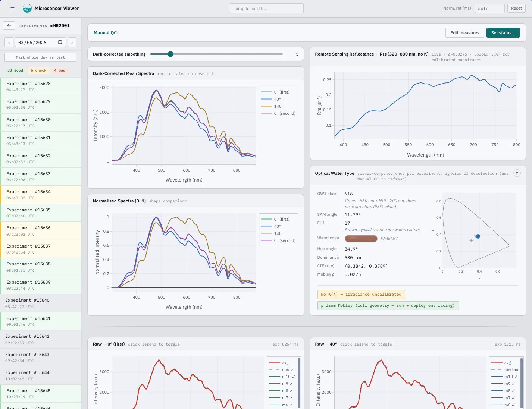Toggle m8 measurement in Raw 40° legend
The width and height of the screenshot is (532, 409).
point(504,391)
